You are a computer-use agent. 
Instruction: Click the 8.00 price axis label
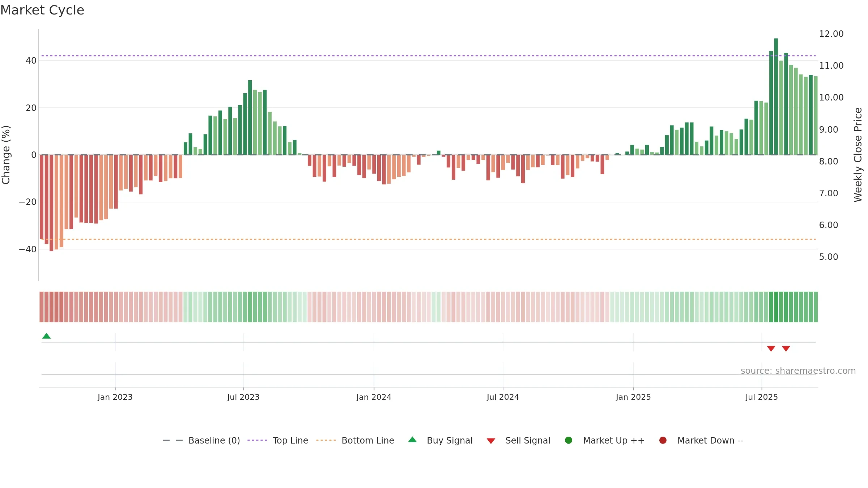[829, 162]
